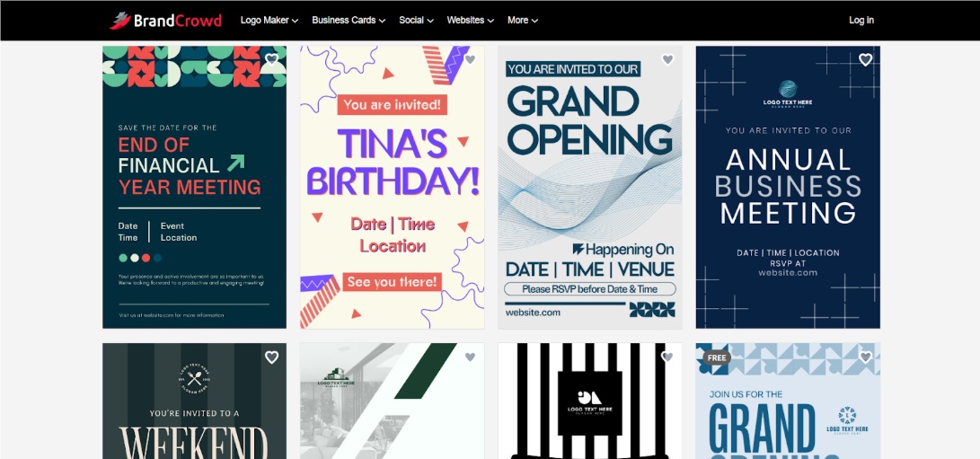Open the More menu in navigation
The width and height of the screenshot is (980, 459).
tap(523, 20)
